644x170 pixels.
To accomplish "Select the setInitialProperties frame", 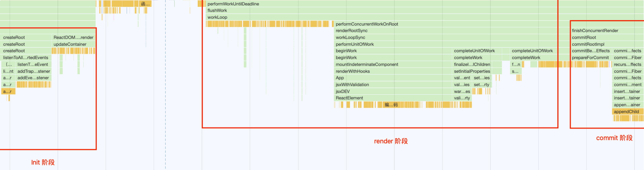I will pyautogui.click(x=472, y=71).
